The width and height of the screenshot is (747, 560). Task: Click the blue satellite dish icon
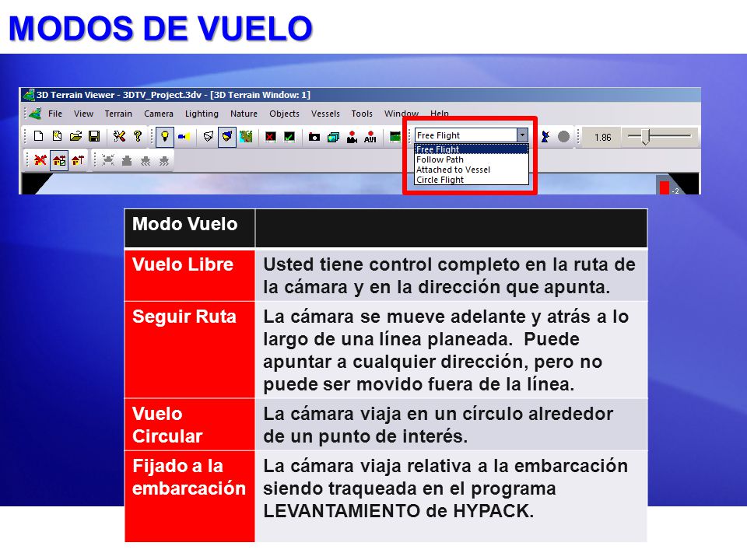pyautogui.click(x=545, y=137)
